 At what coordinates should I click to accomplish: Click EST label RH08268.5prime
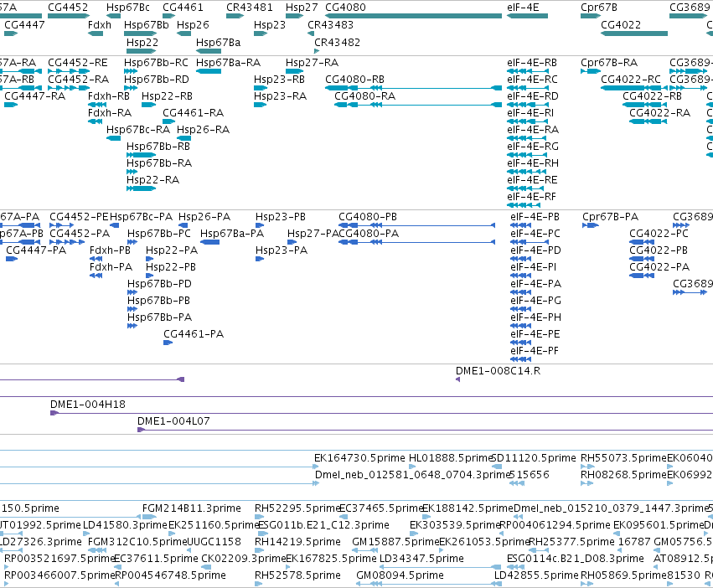pos(623,475)
